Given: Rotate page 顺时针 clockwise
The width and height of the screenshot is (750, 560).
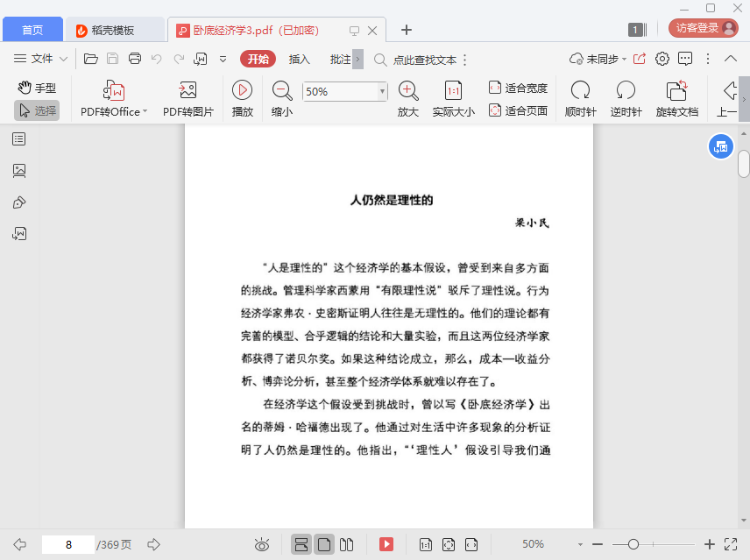Looking at the screenshot, I should (x=580, y=98).
